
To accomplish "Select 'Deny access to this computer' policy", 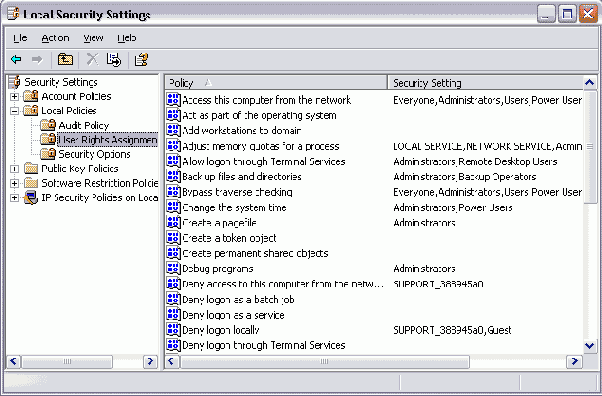I will click(283, 284).
